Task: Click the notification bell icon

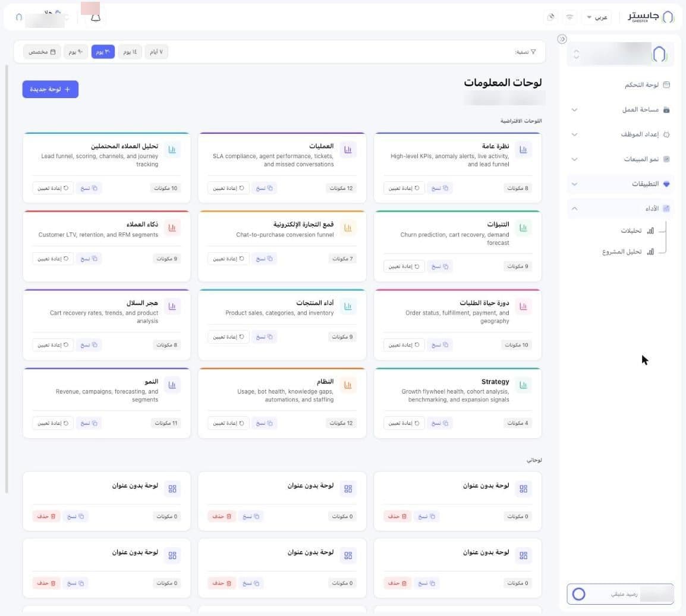Action: click(96, 17)
